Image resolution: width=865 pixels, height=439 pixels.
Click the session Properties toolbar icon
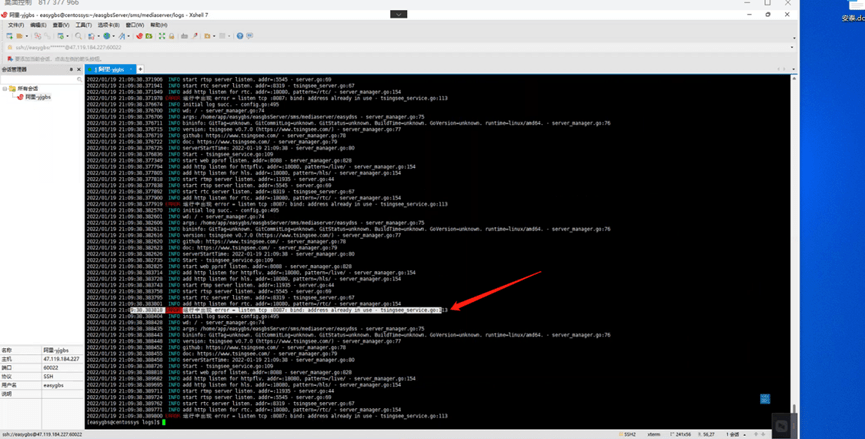(60, 36)
